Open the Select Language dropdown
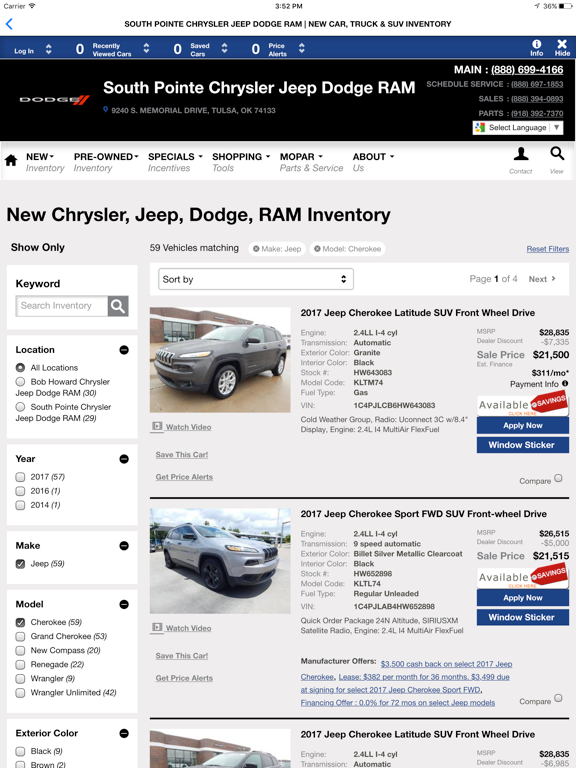576x768 pixels. [x=518, y=127]
